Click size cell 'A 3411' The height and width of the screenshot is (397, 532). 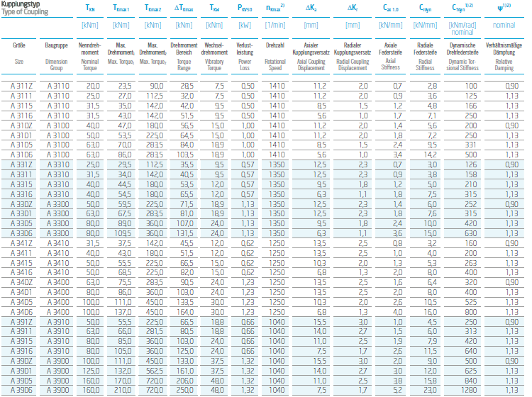[x=21, y=253]
